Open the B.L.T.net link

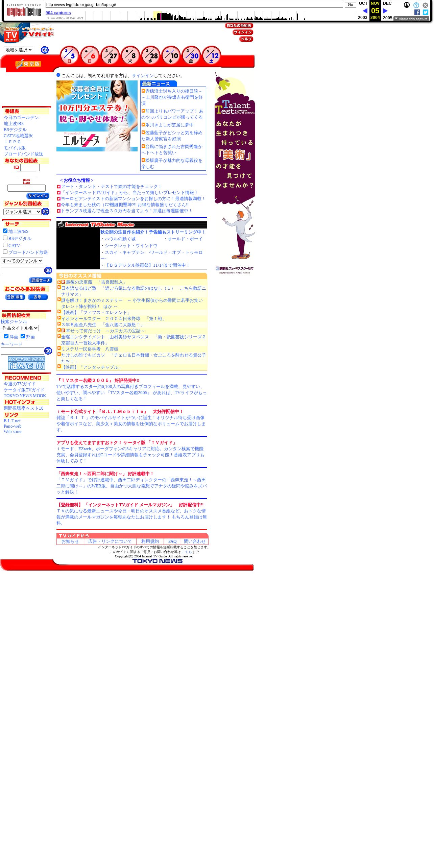coord(12,421)
